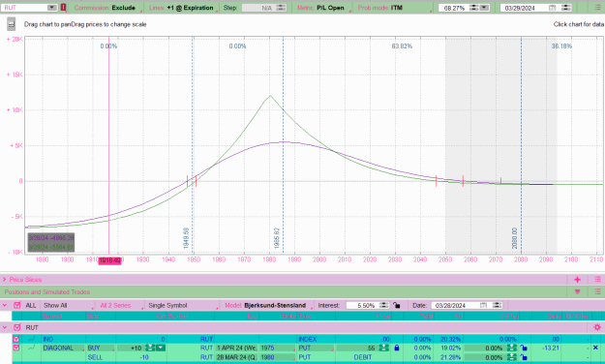Open calendar picker for 03/28/2024 date
The image size is (605, 364).
(483, 305)
